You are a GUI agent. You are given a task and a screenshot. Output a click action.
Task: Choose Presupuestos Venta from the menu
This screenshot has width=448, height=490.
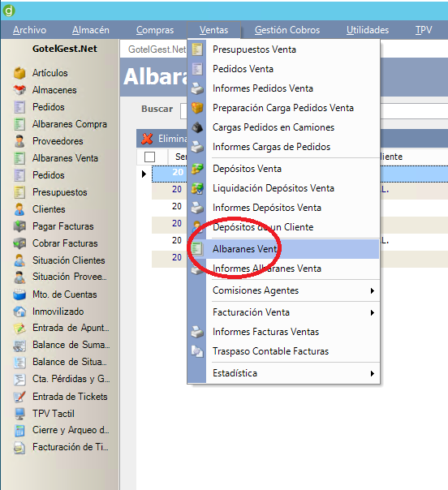pos(254,49)
